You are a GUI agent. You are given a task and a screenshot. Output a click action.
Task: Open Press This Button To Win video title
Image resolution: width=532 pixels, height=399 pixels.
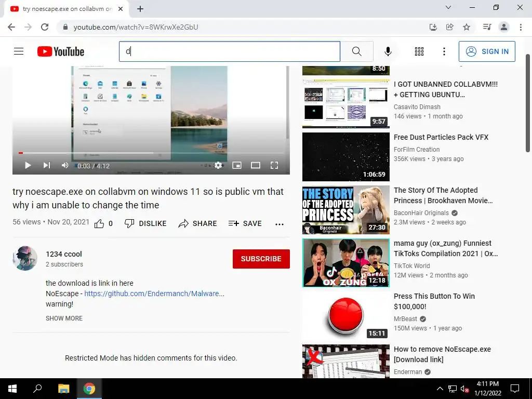pyautogui.click(x=434, y=301)
